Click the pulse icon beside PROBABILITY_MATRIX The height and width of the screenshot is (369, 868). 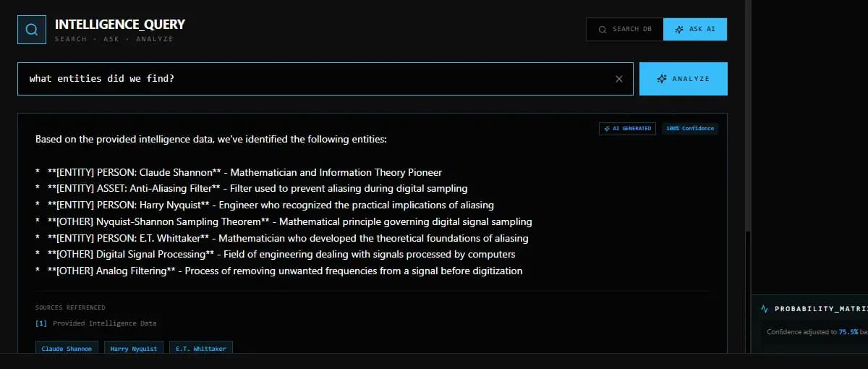765,308
